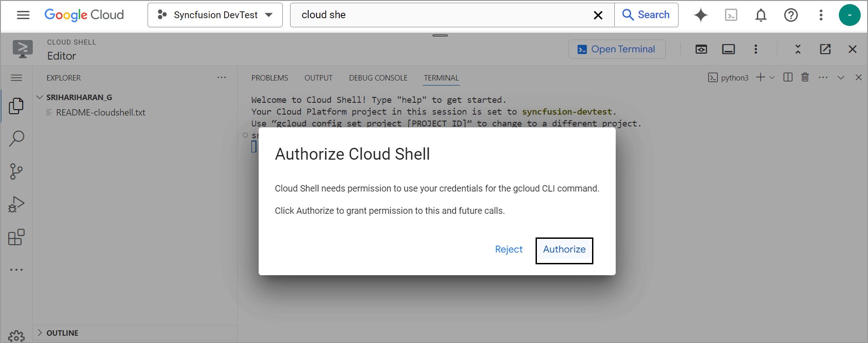This screenshot has height=343, width=868.
Task: Close the Cloud Shell panel
Action: coord(853,49)
